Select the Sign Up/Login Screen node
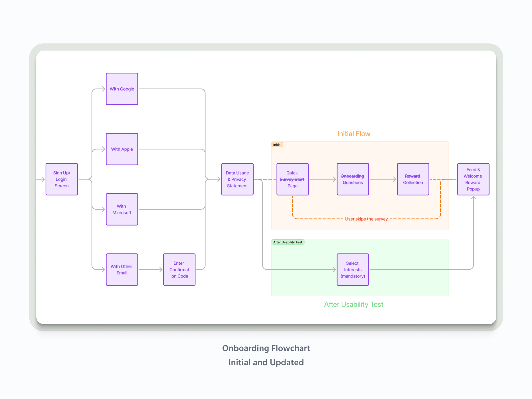This screenshot has height=399, width=532. point(62,179)
